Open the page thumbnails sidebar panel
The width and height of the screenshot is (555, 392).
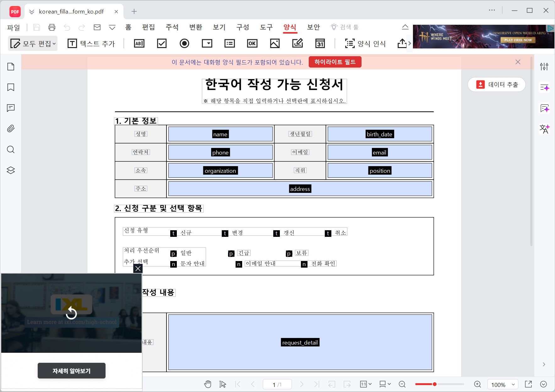click(11, 67)
